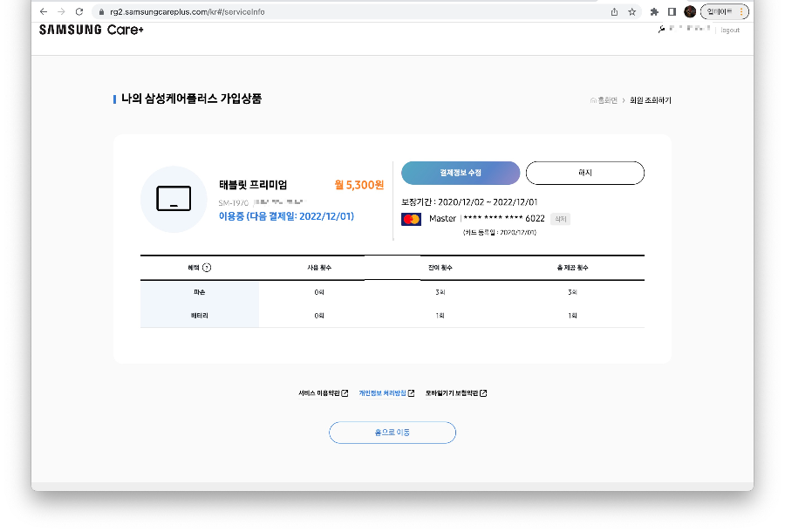Viewport: 785px width, 532px height.
Task: Click the tablet device icon on the product card
Action: (174, 199)
